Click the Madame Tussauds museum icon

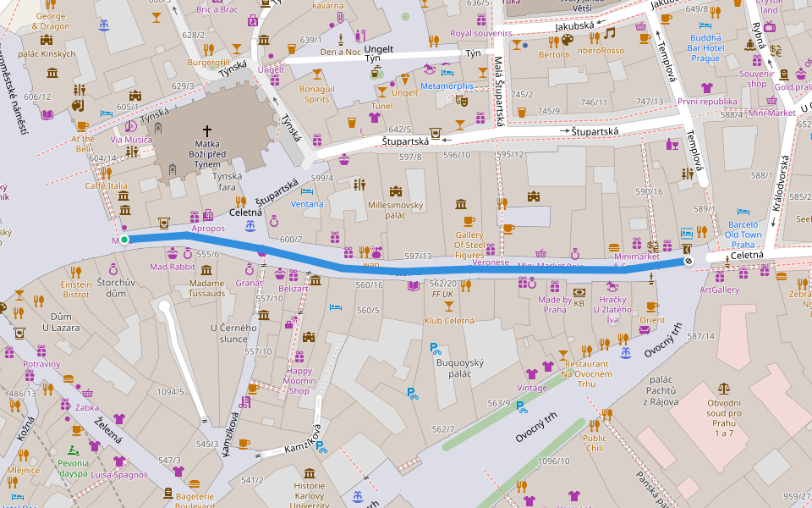point(207,271)
